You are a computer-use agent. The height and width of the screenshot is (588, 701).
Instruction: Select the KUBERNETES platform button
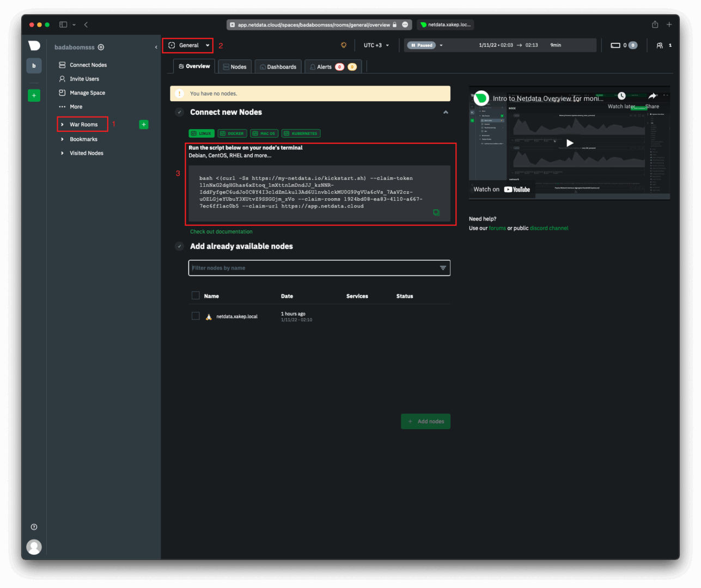pyautogui.click(x=301, y=133)
